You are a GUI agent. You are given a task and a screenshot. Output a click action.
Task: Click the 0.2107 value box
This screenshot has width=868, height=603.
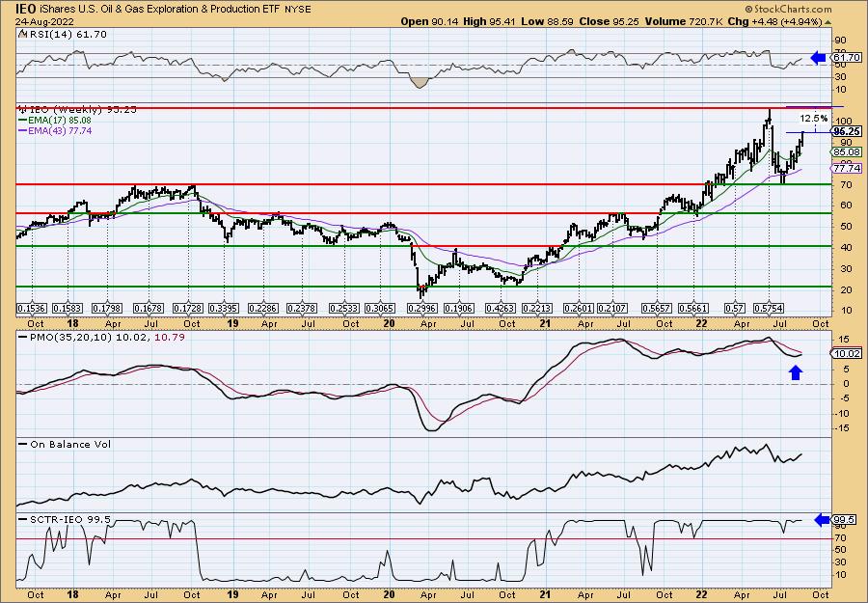coord(612,308)
